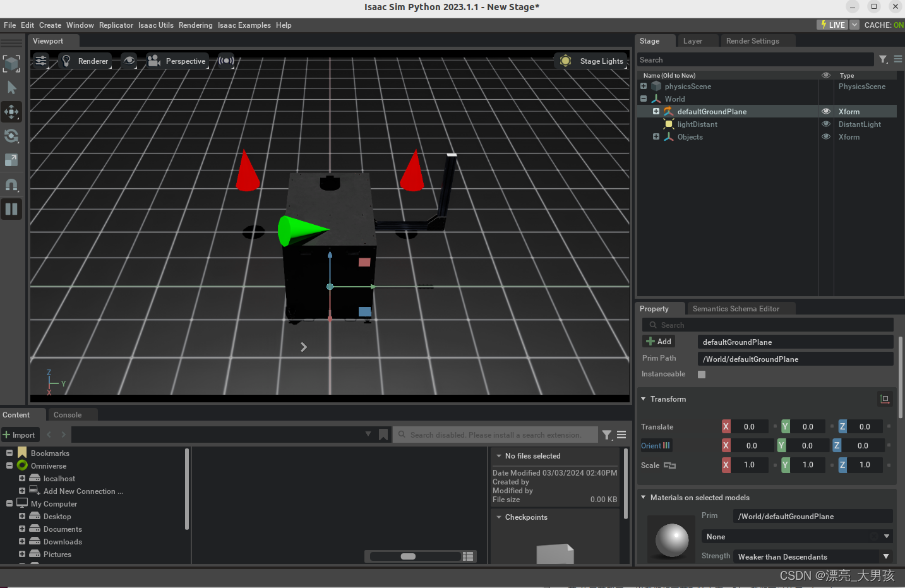
Task: Open the Create menu
Action: (x=50, y=25)
